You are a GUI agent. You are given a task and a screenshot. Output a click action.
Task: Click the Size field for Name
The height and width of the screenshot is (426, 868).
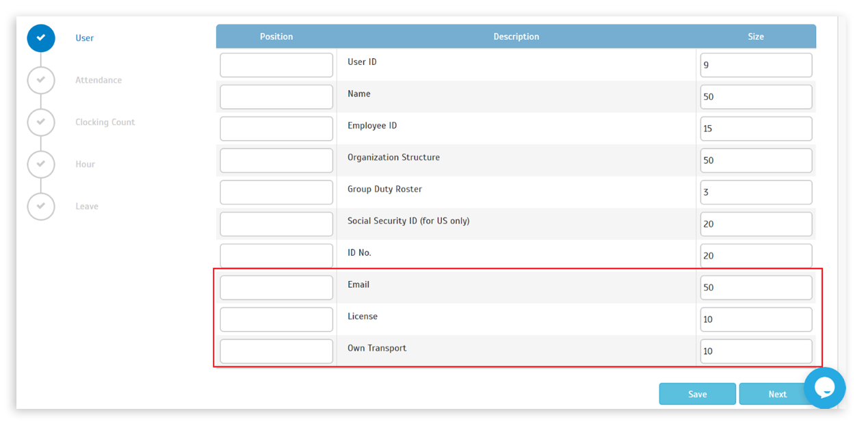(x=757, y=97)
